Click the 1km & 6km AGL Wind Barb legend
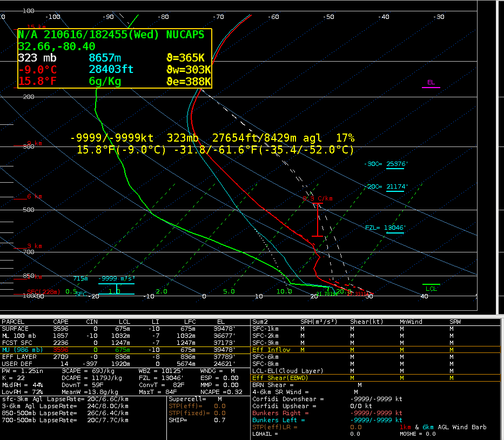The image size is (504, 440). 443,427
